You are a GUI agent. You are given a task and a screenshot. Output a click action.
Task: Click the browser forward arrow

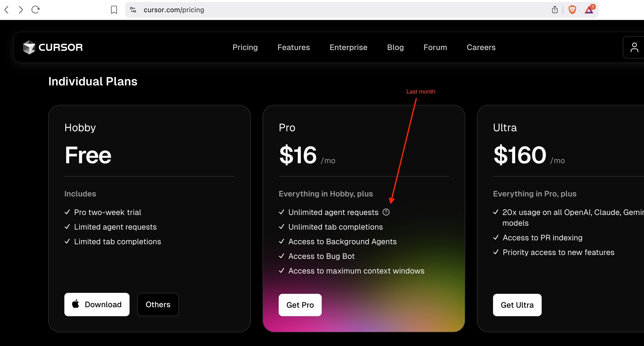[x=21, y=10]
